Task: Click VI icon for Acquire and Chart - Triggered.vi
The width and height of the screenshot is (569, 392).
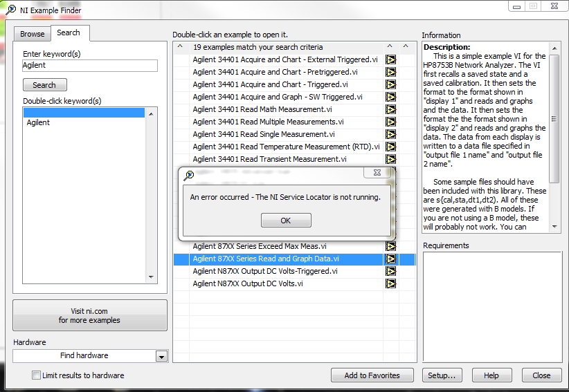Action: pos(391,84)
